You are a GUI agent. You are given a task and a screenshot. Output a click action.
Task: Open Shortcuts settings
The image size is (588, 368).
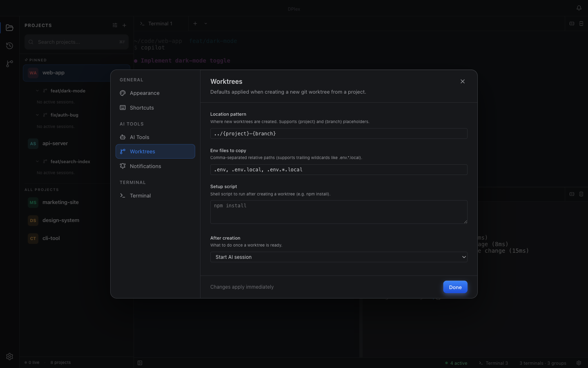[x=155, y=108]
